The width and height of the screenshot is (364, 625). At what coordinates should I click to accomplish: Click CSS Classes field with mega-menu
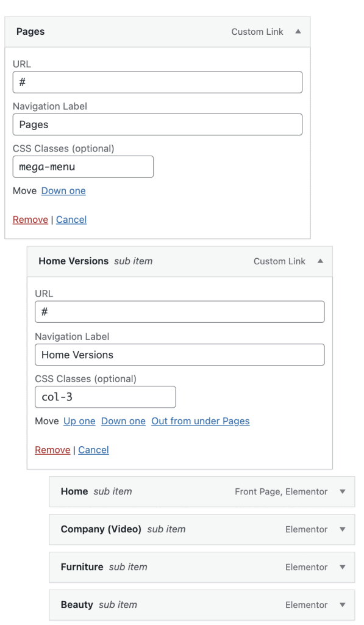click(83, 167)
